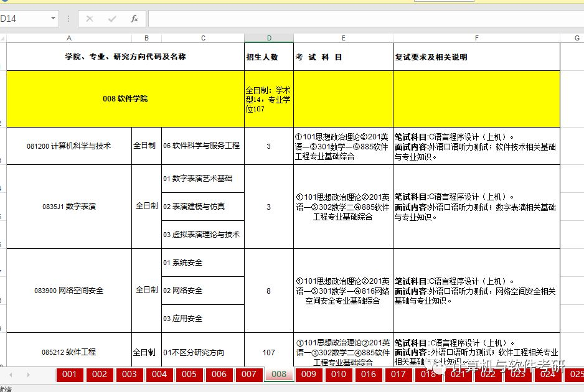Select cell '03 虚拟表演理论与技术'
Viewport: 584px width, 392px height.
pos(203,235)
